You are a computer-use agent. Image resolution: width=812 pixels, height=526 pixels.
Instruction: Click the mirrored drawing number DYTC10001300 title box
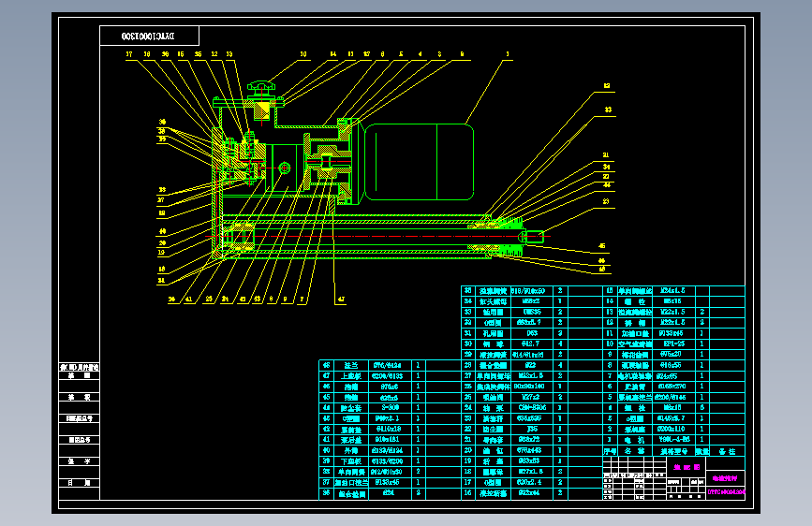[149, 36]
